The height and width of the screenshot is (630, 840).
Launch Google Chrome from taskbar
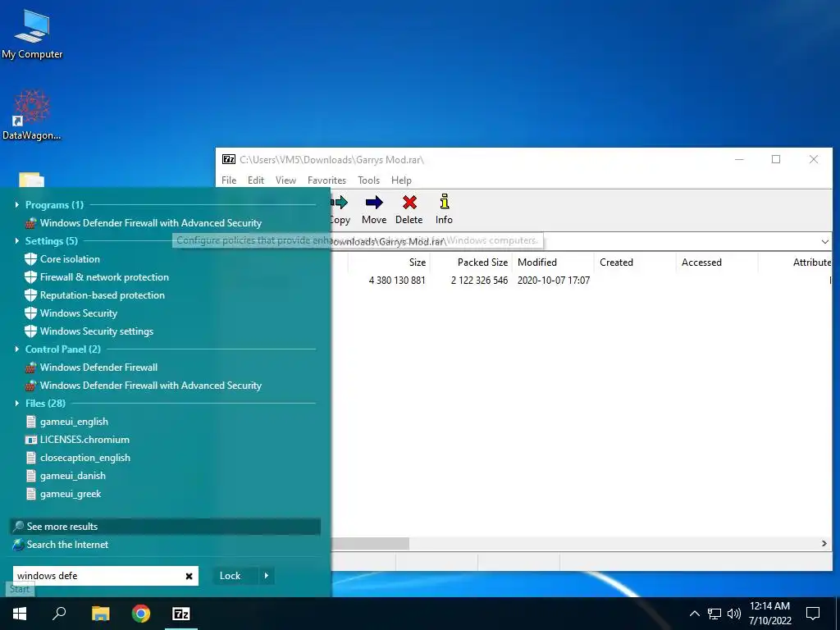click(x=141, y=614)
